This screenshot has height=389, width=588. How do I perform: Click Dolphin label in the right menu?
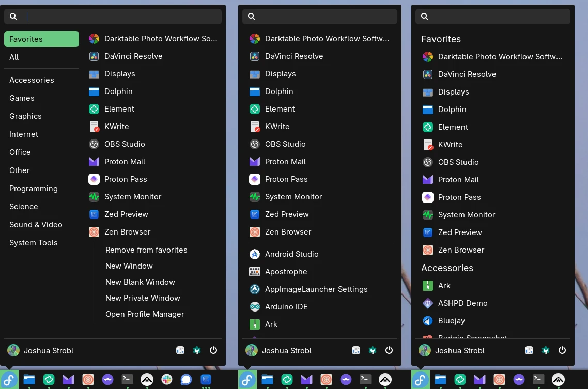coord(452,110)
